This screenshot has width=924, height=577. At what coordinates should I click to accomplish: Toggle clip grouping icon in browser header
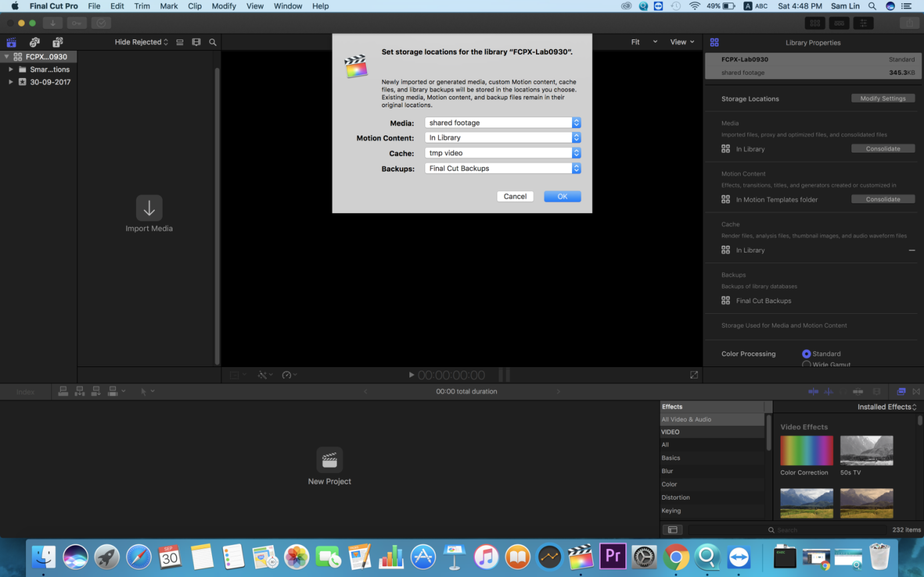click(x=180, y=42)
